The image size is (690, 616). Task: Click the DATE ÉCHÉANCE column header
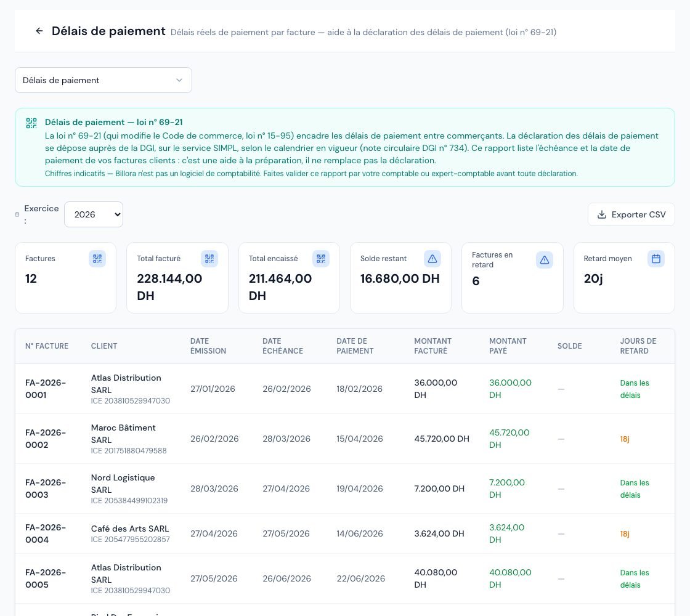tap(283, 346)
